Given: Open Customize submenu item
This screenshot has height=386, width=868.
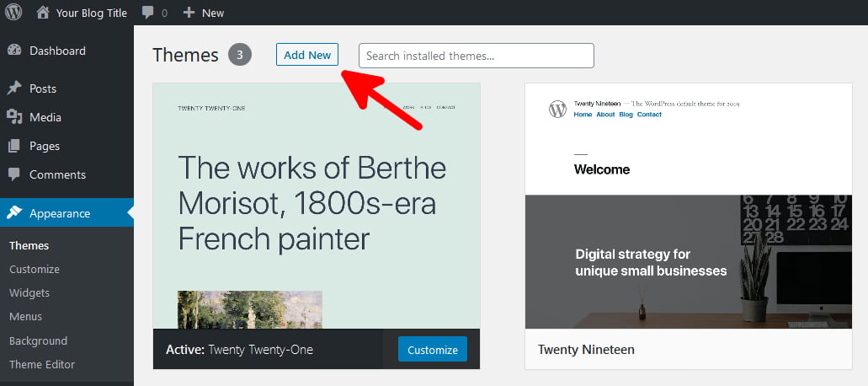Looking at the screenshot, I should 35,269.
